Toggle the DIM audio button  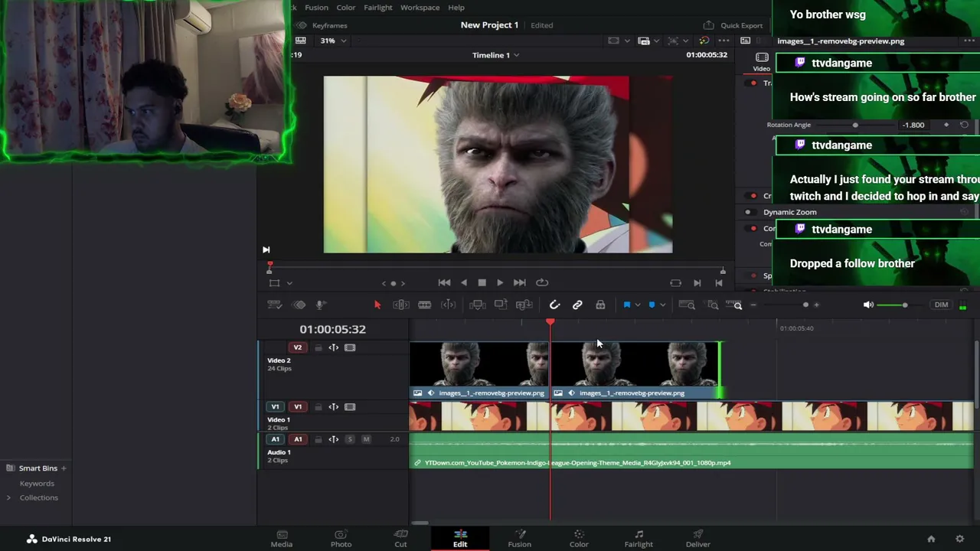(x=941, y=305)
